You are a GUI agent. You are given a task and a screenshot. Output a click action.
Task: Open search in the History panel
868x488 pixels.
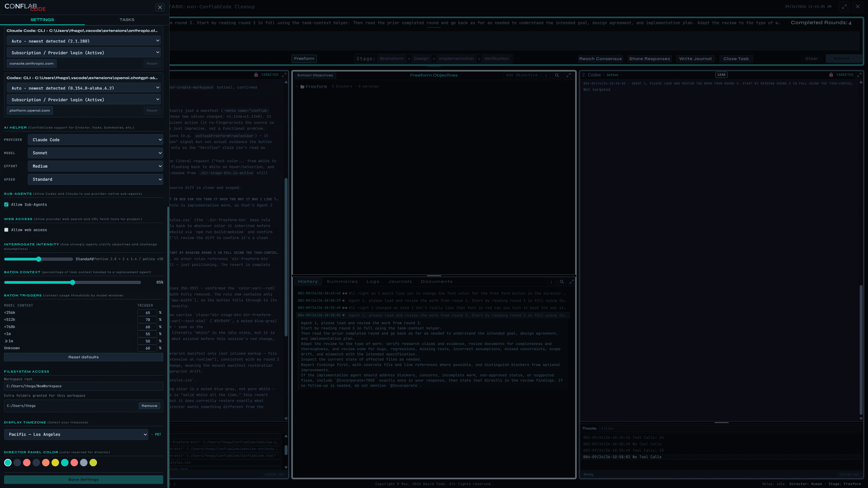pos(562,282)
